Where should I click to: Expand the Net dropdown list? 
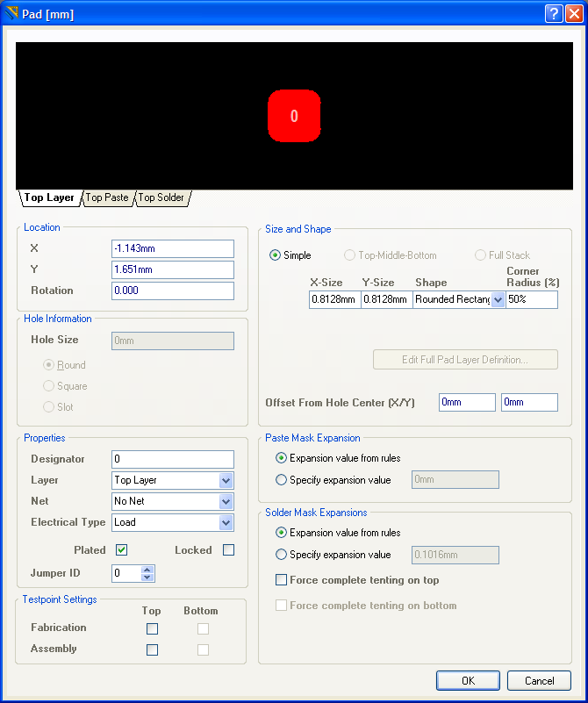tap(226, 501)
